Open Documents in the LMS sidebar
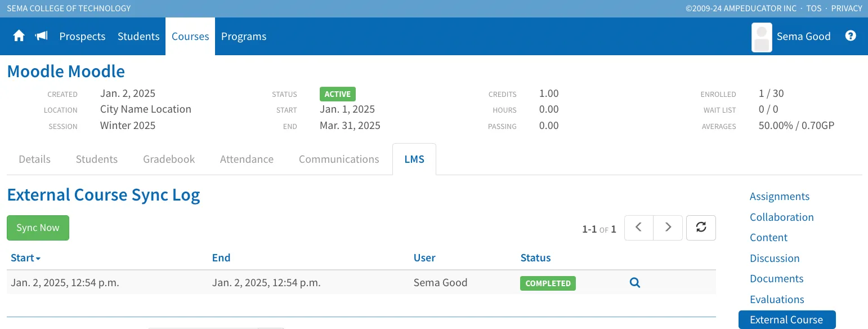868x329 pixels. [x=777, y=279]
